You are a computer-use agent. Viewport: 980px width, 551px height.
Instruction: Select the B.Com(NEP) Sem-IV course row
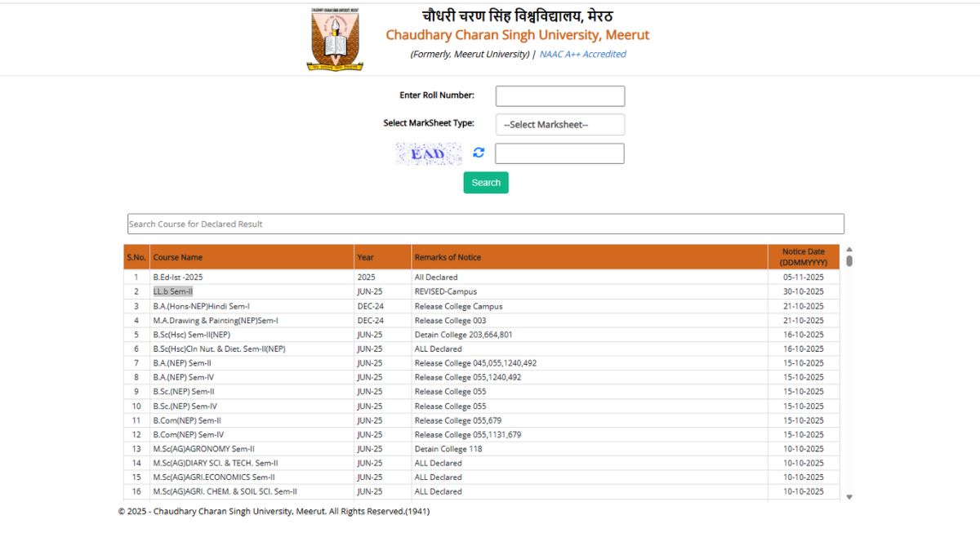(x=188, y=435)
